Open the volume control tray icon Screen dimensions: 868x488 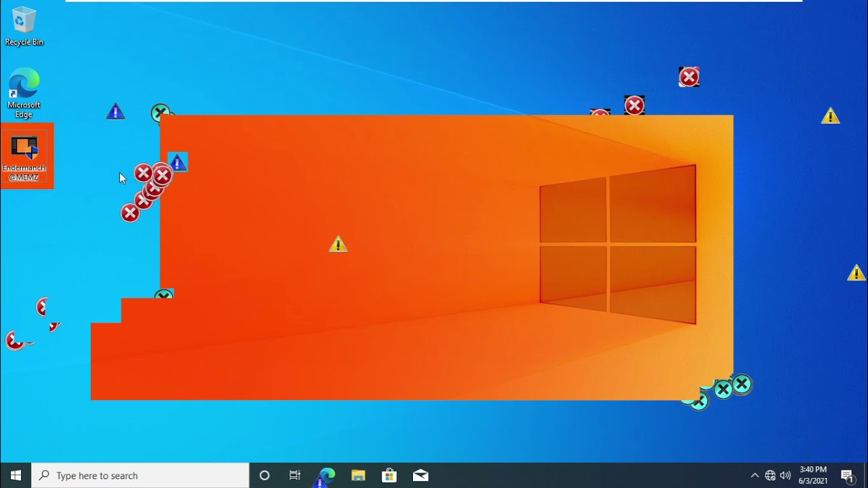pyautogui.click(x=785, y=475)
